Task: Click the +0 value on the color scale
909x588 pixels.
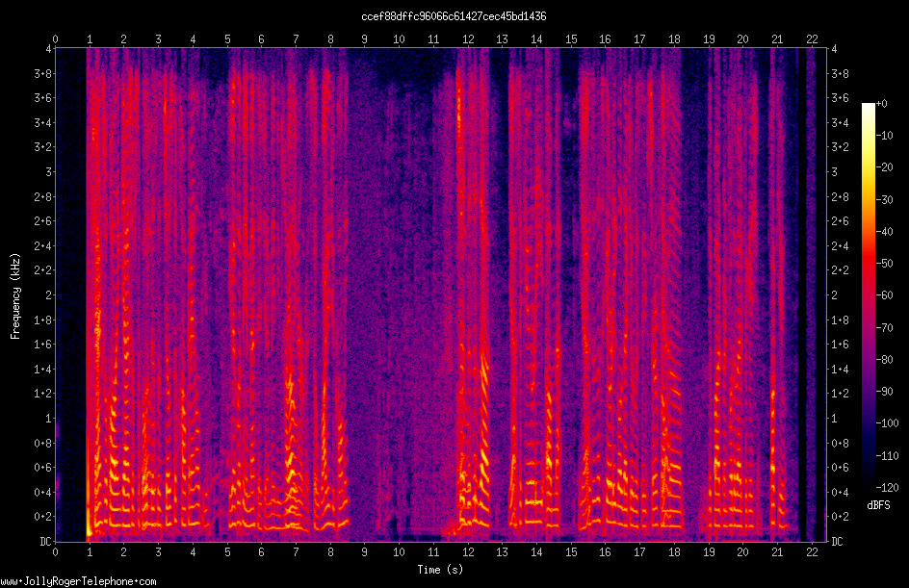Action: pyautogui.click(x=882, y=104)
